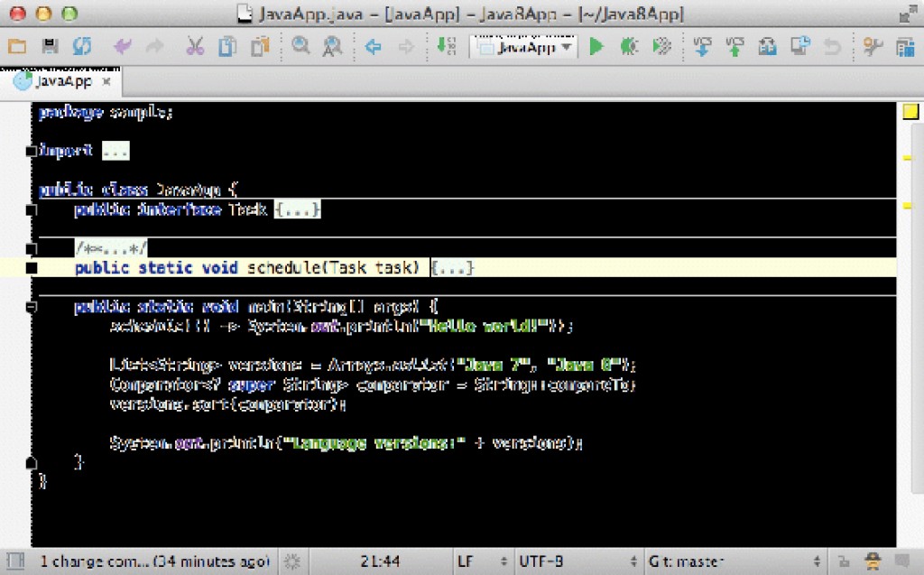Navigate forward with the right arrow
Viewport: 924px width, 575px height.
coord(406,46)
